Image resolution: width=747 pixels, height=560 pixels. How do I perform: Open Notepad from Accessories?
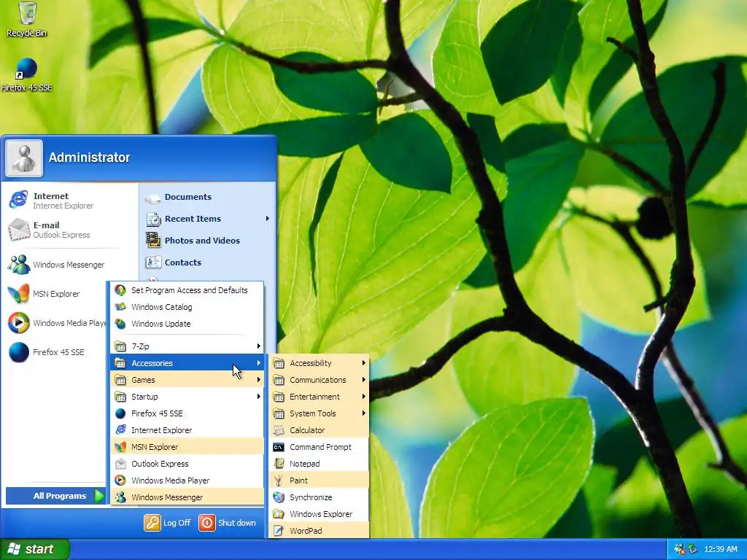click(x=320, y=464)
